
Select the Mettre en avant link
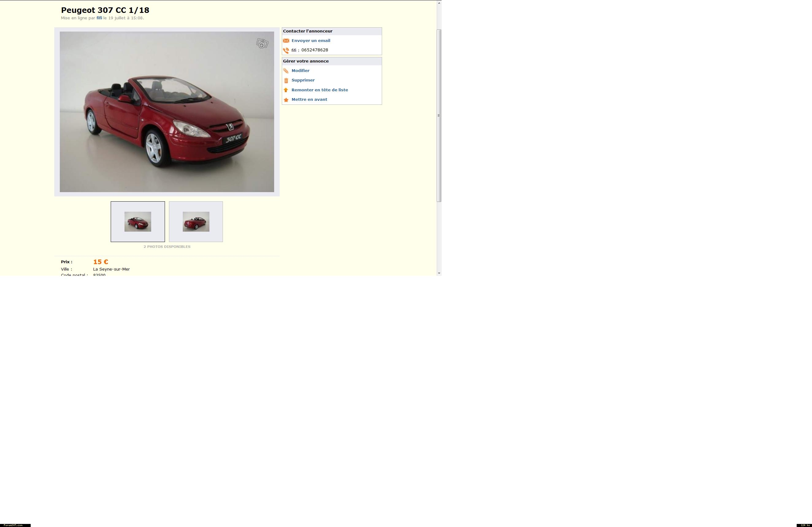pos(309,100)
